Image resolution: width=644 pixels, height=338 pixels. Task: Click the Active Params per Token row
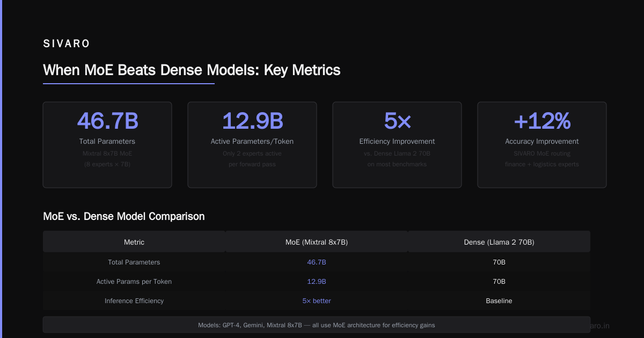pos(317,282)
